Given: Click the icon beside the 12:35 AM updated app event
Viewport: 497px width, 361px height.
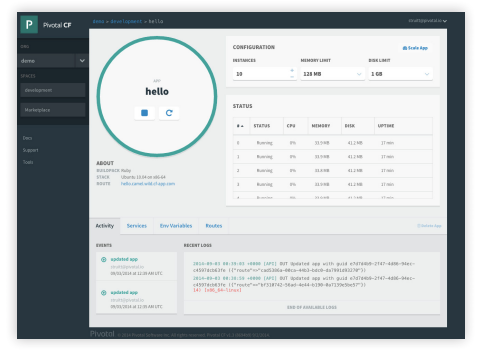Looking at the screenshot, I should [104, 293].
